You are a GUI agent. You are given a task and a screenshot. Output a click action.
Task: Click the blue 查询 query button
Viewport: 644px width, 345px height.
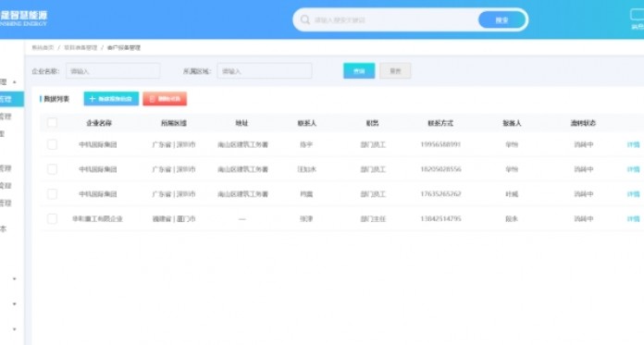359,70
